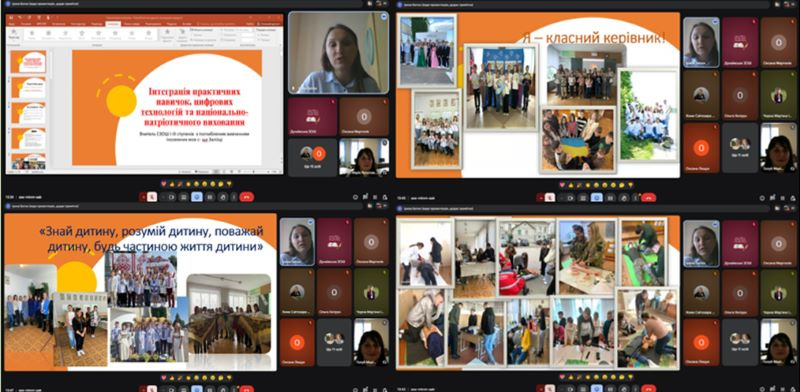This screenshot has width=800, height=392.
Task: Toggle blue reactions button in "Я – класний керівник!" call
Action: coord(596,198)
